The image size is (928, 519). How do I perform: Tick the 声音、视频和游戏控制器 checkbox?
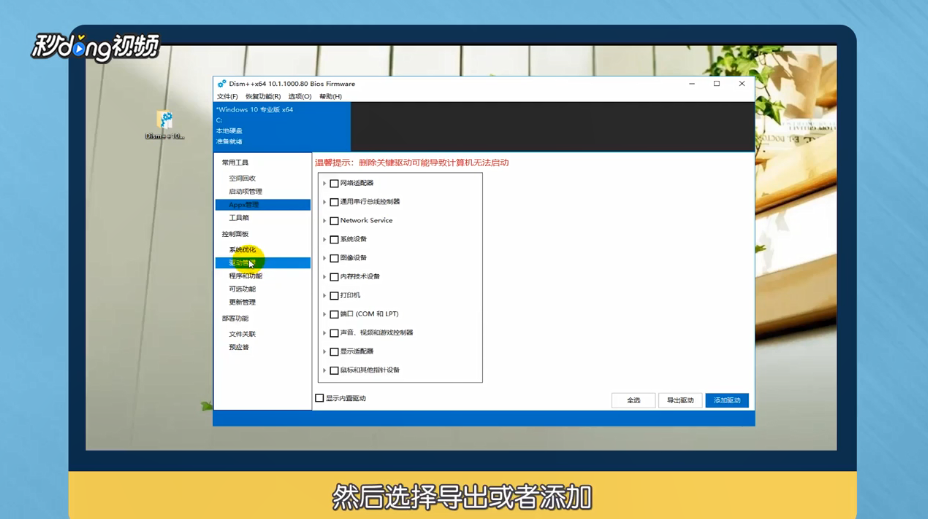pos(334,333)
